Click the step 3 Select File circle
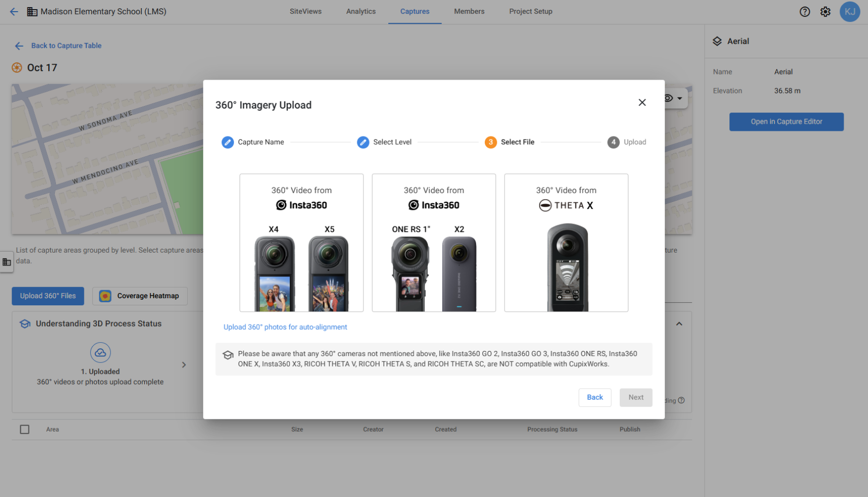 491,142
